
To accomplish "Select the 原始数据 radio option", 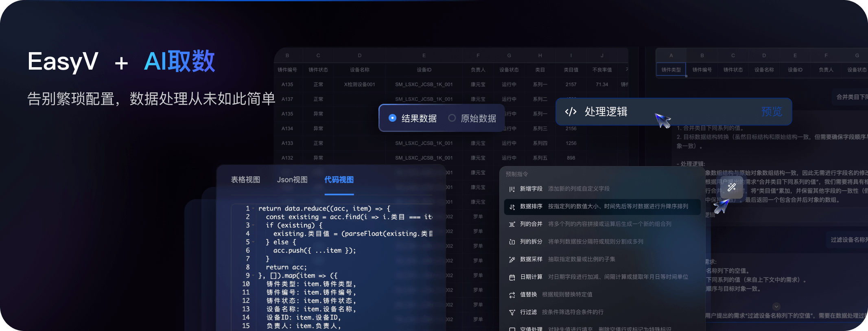I will 472,118.
